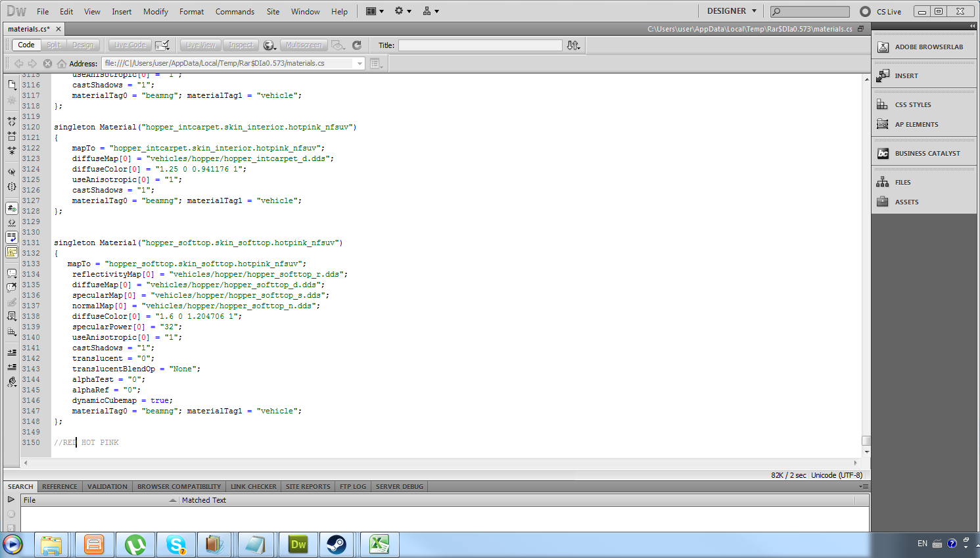The height and width of the screenshot is (558, 980).
Task: Open File Management icon next to Title
Action: tap(573, 45)
